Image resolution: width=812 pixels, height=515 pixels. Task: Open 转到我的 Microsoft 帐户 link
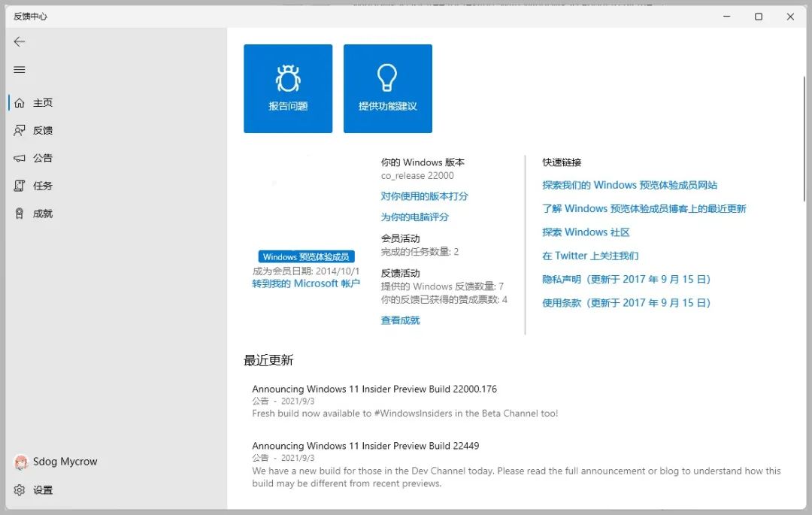click(305, 283)
